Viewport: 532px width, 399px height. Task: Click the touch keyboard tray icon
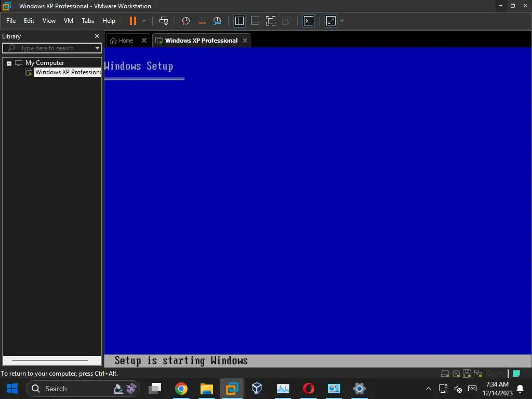(472, 389)
